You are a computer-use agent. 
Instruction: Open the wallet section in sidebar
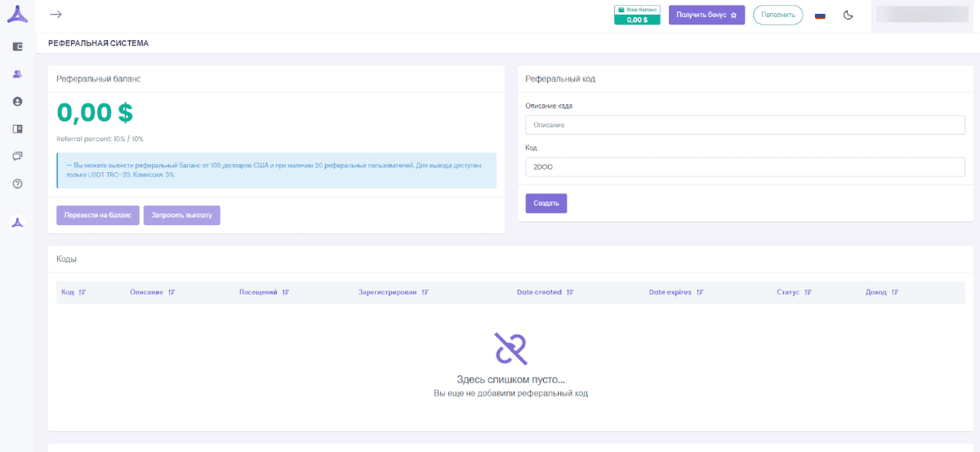click(17, 47)
